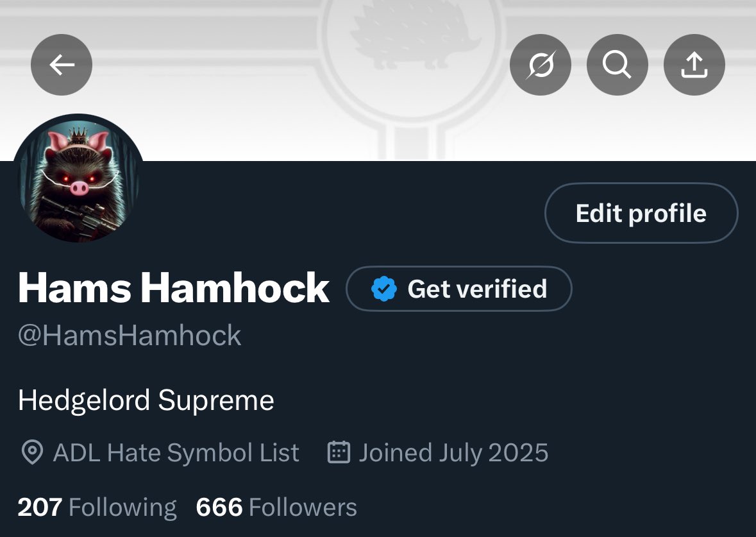Go back using the left arrow icon

coord(61,65)
